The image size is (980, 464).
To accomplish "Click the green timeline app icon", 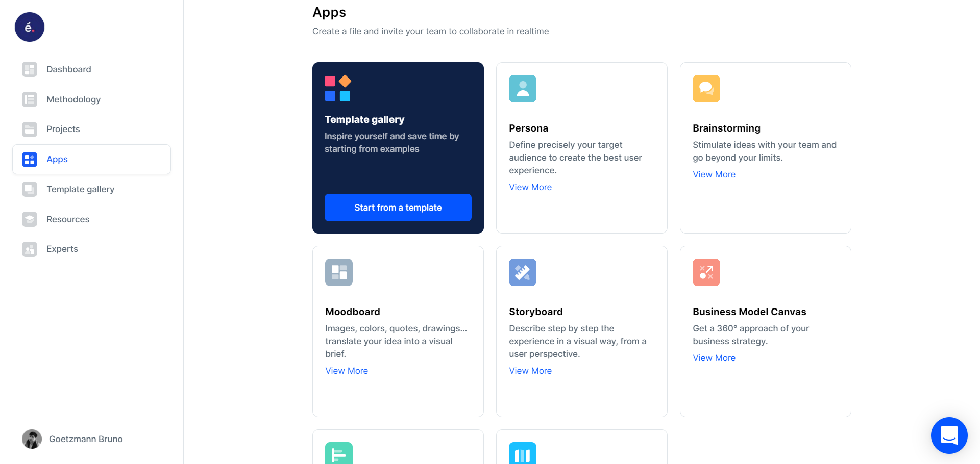I will pyautogui.click(x=339, y=453).
